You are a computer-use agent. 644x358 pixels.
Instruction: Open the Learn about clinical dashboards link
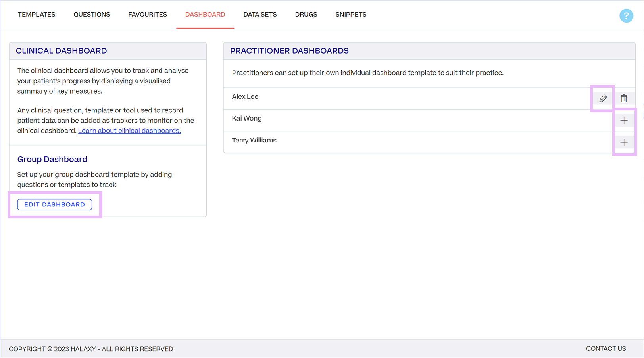(129, 131)
